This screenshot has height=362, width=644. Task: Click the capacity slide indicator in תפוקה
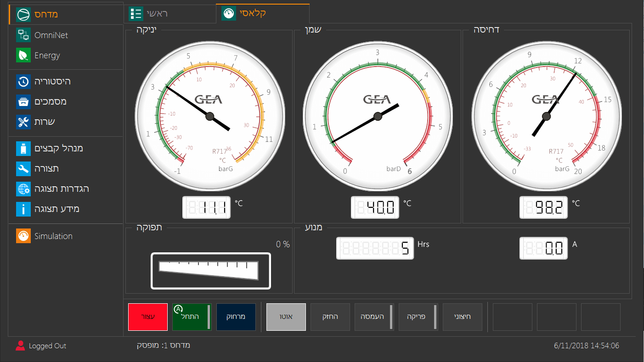[211, 271]
